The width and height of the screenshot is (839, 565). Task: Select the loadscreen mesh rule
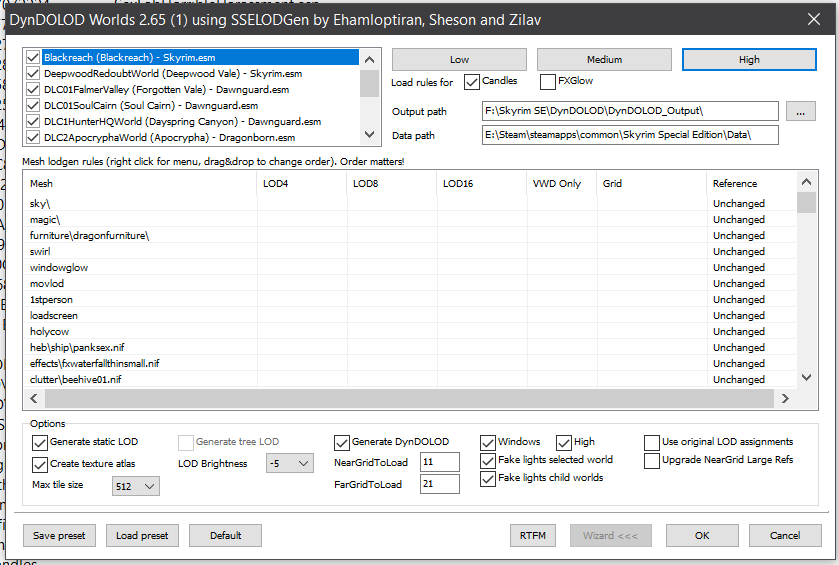[409, 316]
